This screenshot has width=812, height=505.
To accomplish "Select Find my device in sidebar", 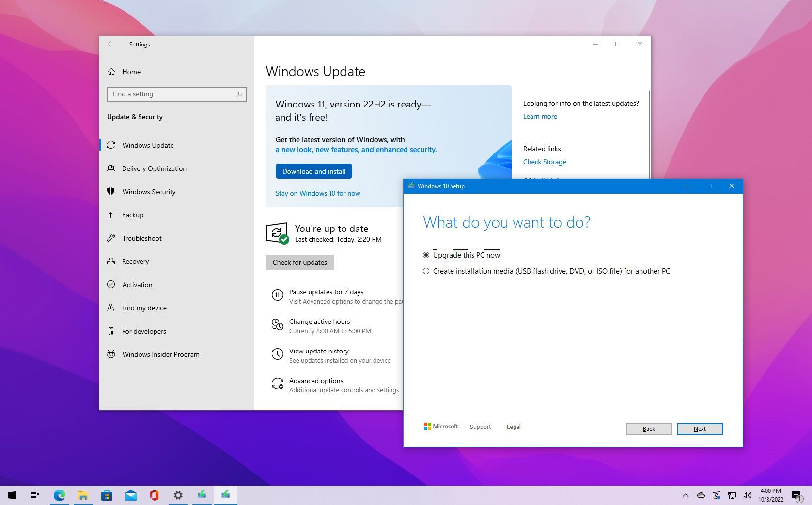I will click(143, 308).
